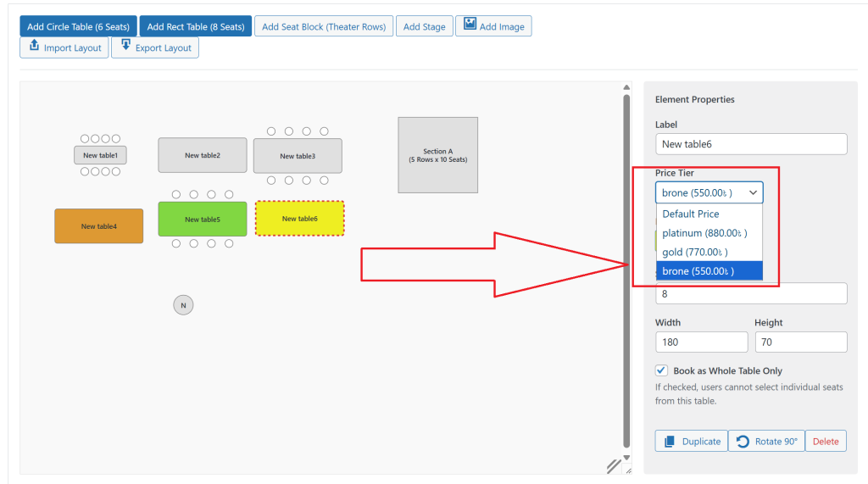Toggle Book as Whole Table Only checkbox

pos(661,370)
